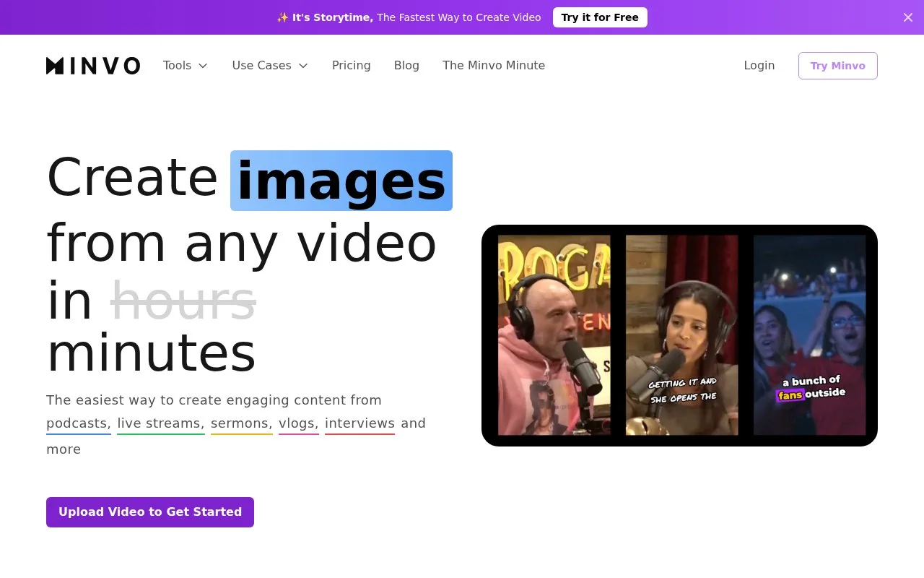Click the struck-through word hours
The height and width of the screenshot is (578, 924).
pos(183,300)
